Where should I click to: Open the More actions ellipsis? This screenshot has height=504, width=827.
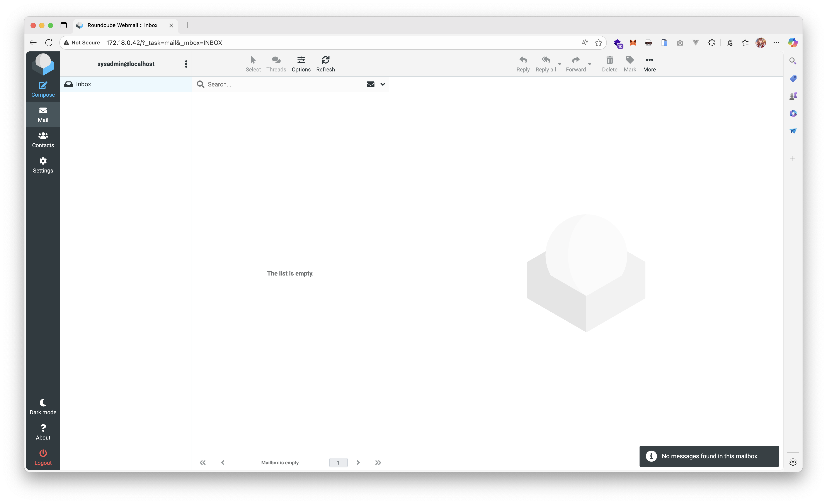[649, 60]
